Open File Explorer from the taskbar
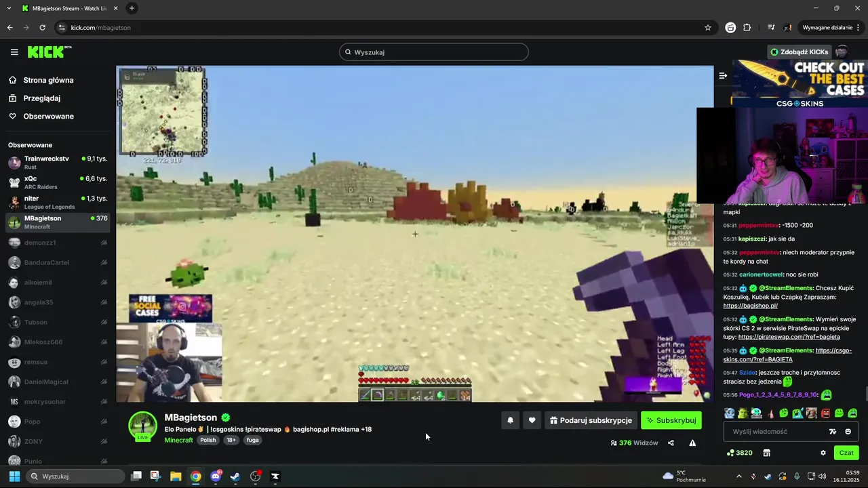The height and width of the screenshot is (488, 868). [176, 476]
